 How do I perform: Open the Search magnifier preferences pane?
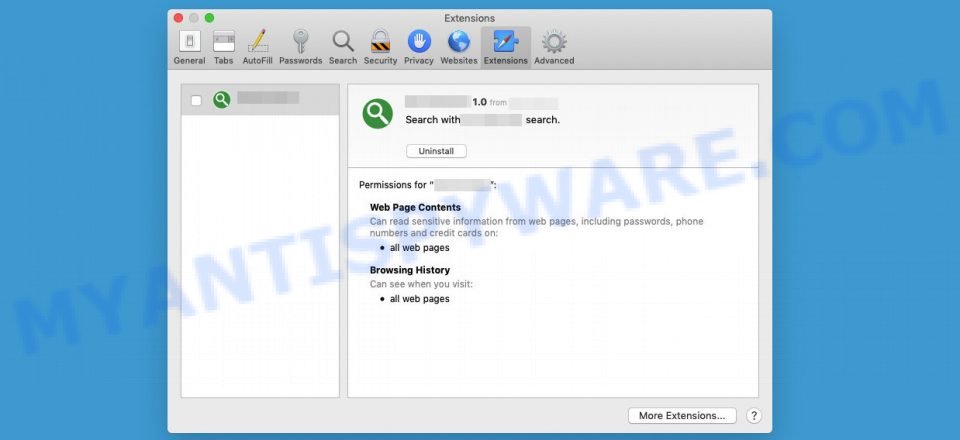(x=343, y=48)
